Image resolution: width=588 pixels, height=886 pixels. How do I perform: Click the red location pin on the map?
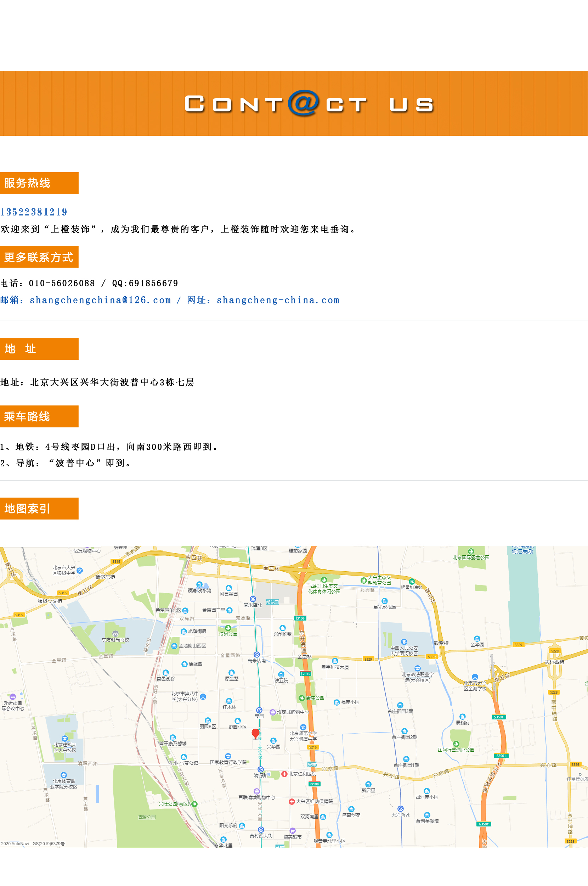pyautogui.click(x=255, y=733)
